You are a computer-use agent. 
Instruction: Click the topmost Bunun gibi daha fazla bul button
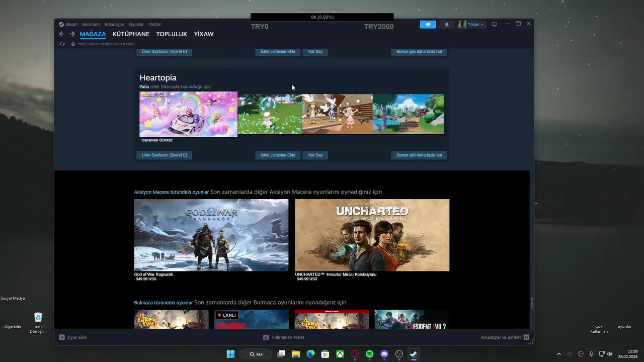pos(419,51)
